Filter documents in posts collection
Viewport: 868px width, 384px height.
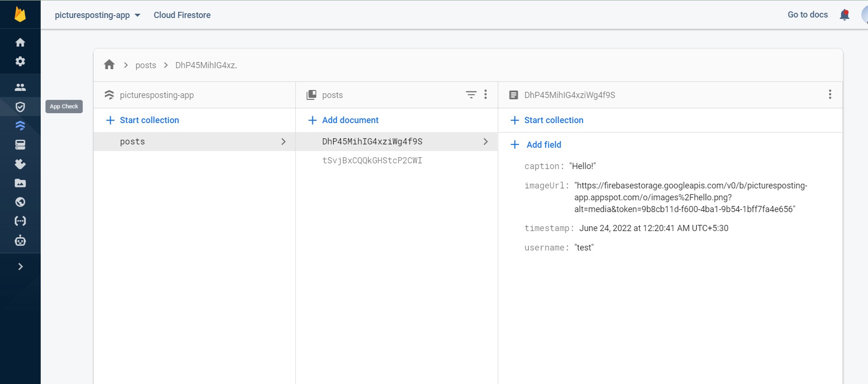click(471, 95)
